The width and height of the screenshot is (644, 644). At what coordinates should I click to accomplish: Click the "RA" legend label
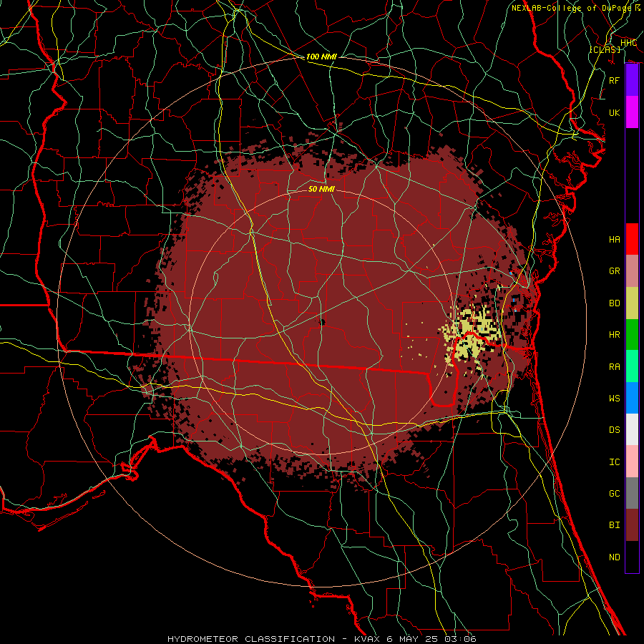click(614, 366)
